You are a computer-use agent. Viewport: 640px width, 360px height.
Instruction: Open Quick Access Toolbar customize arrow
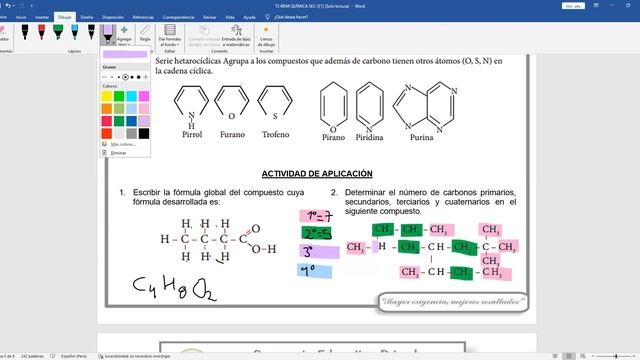[32, 6]
